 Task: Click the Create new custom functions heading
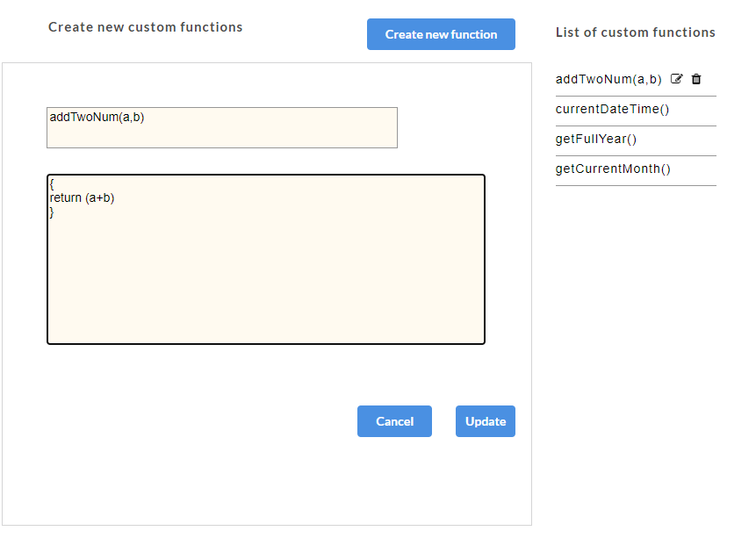(x=146, y=27)
